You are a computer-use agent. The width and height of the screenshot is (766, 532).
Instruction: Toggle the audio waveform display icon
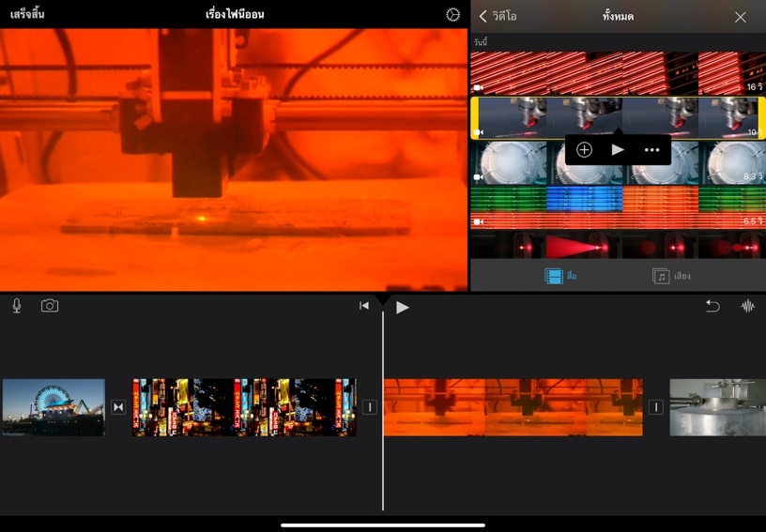pyautogui.click(x=748, y=306)
